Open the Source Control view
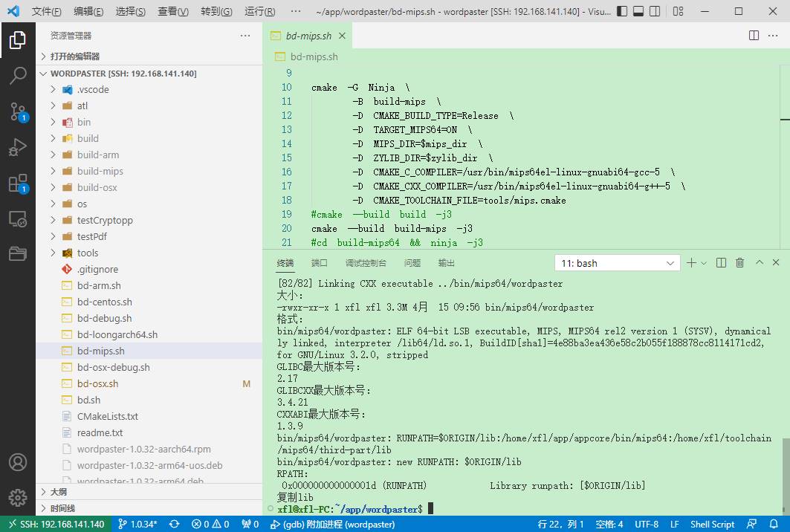790x532 pixels. [x=18, y=111]
